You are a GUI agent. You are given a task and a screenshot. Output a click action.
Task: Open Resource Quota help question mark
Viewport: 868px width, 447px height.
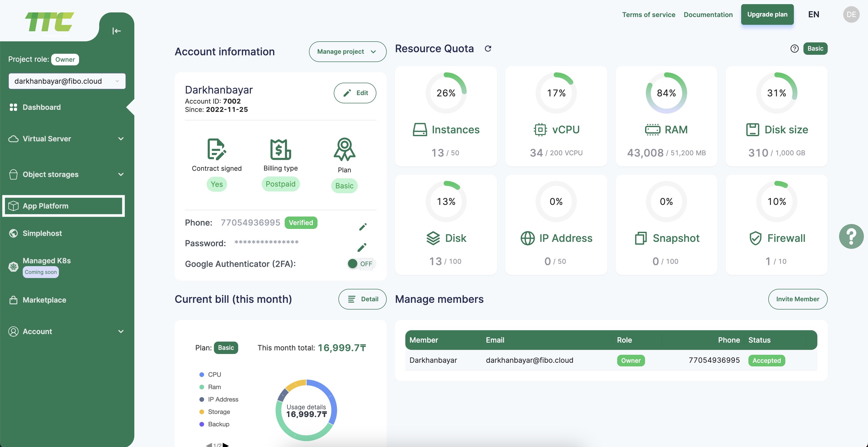coord(794,49)
